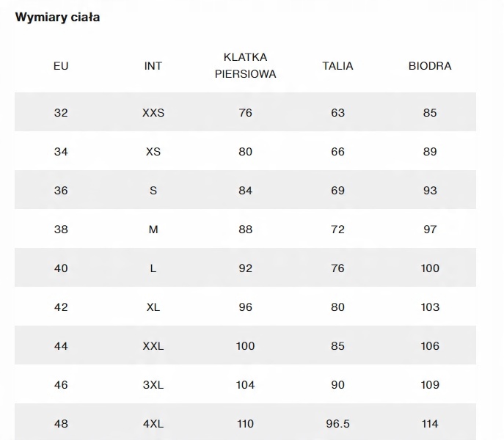Click the 96.5 waist value
The image size is (504, 440).
[x=337, y=424]
